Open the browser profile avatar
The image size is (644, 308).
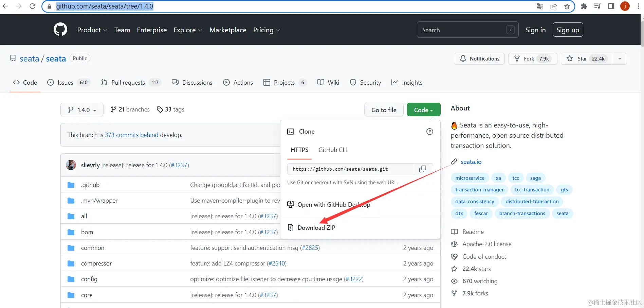point(625,6)
